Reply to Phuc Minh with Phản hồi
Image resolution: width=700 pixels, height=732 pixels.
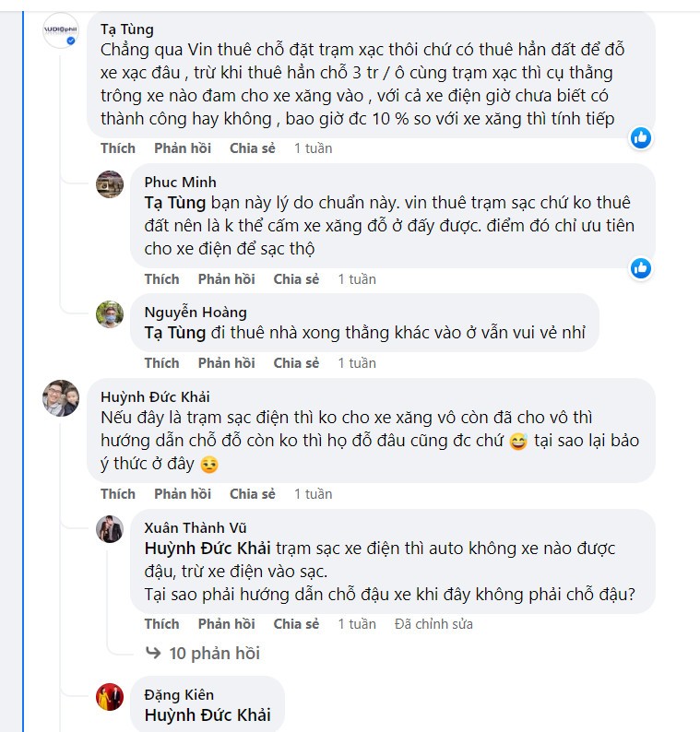(x=226, y=279)
